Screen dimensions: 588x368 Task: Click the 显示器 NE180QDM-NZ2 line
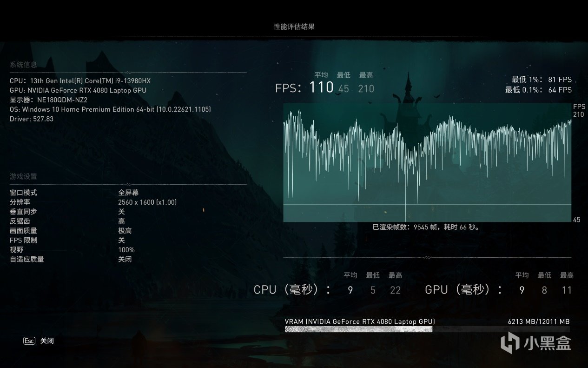pyautogui.click(x=49, y=100)
